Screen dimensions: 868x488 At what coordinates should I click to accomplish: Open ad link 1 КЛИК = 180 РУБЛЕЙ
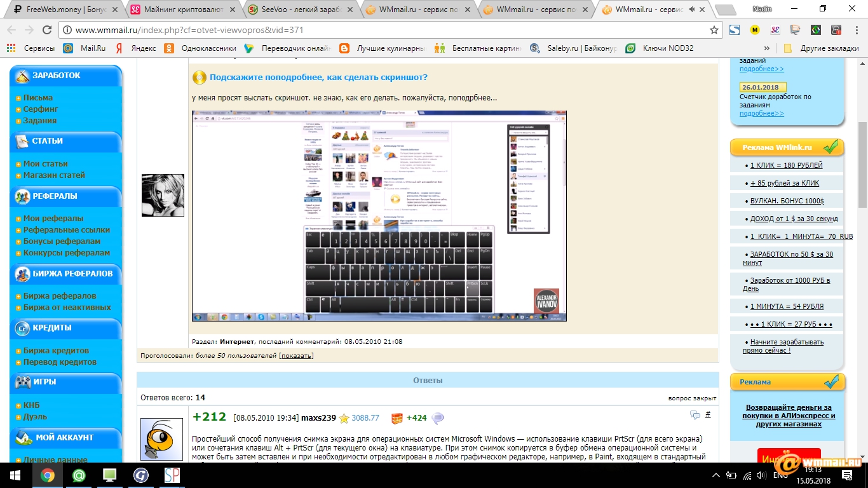point(786,165)
